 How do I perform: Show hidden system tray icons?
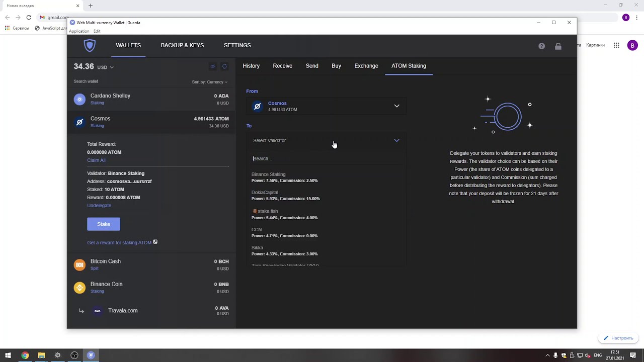click(547, 355)
